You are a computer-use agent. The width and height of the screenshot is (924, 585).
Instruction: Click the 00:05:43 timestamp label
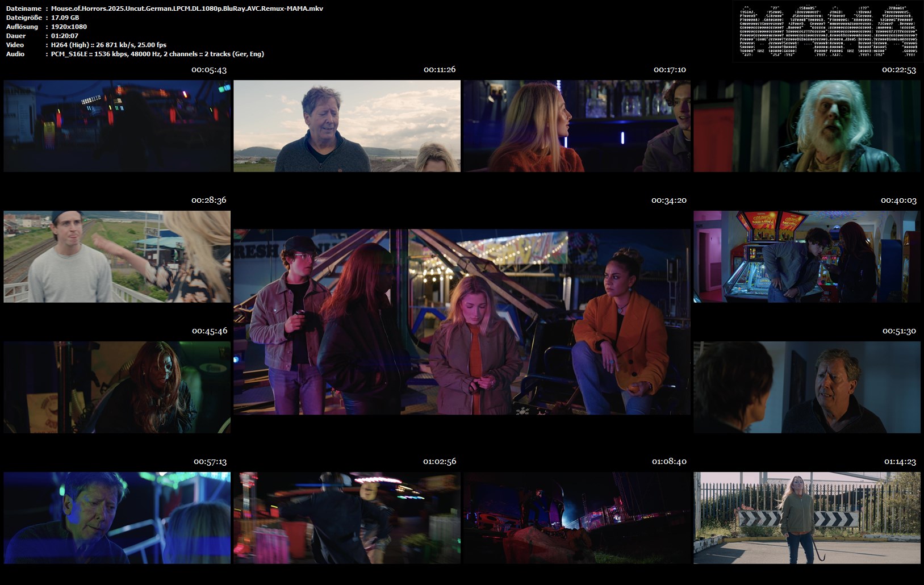[x=209, y=70]
